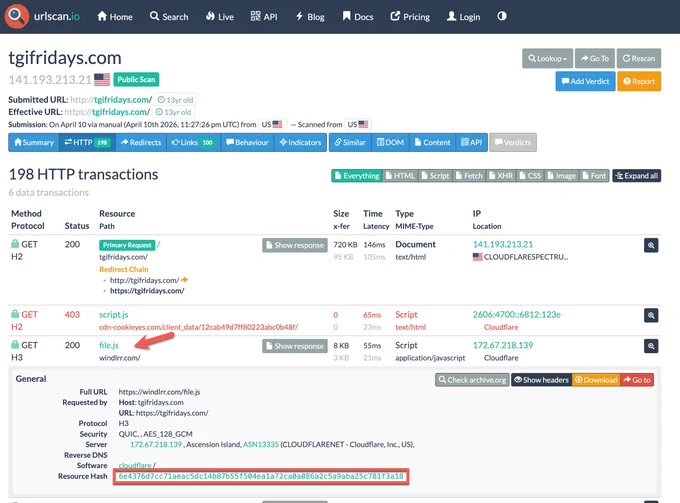Click the Show headers button
Image resolution: width=680 pixels, height=503 pixels.
[541, 380]
